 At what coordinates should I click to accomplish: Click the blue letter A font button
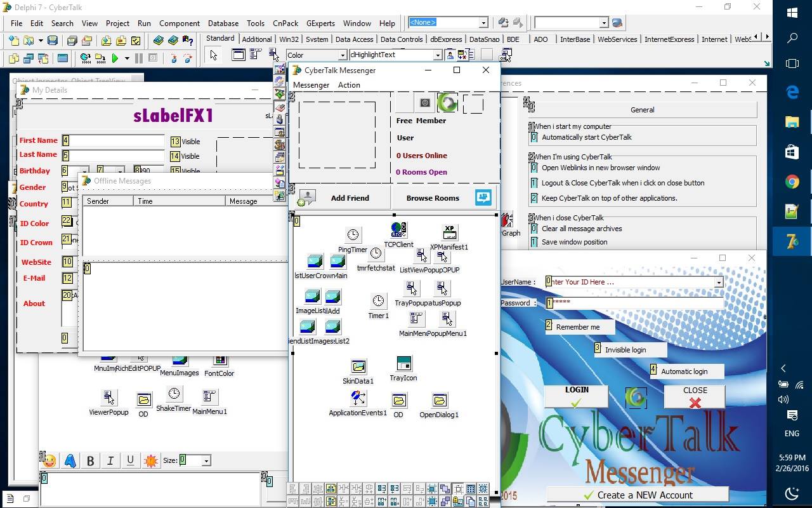pos(70,460)
